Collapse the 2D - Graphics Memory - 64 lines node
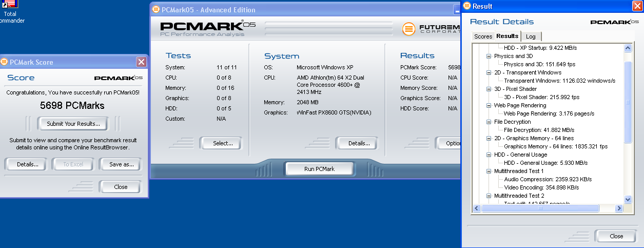This screenshot has height=248, width=644. pyautogui.click(x=489, y=138)
